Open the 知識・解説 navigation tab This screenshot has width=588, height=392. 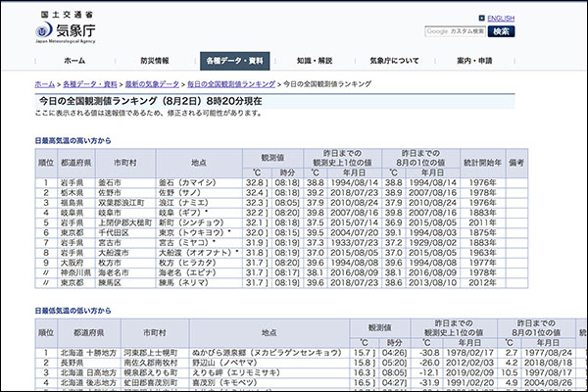[316, 61]
